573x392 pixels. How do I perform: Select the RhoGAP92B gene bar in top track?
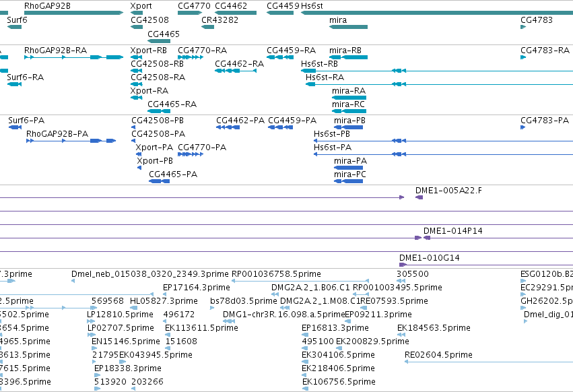[73, 13]
